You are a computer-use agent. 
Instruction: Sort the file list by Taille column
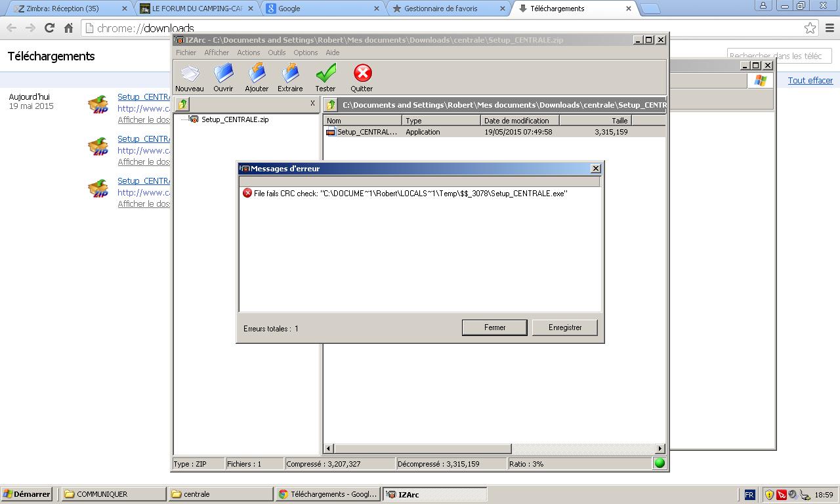[595, 121]
